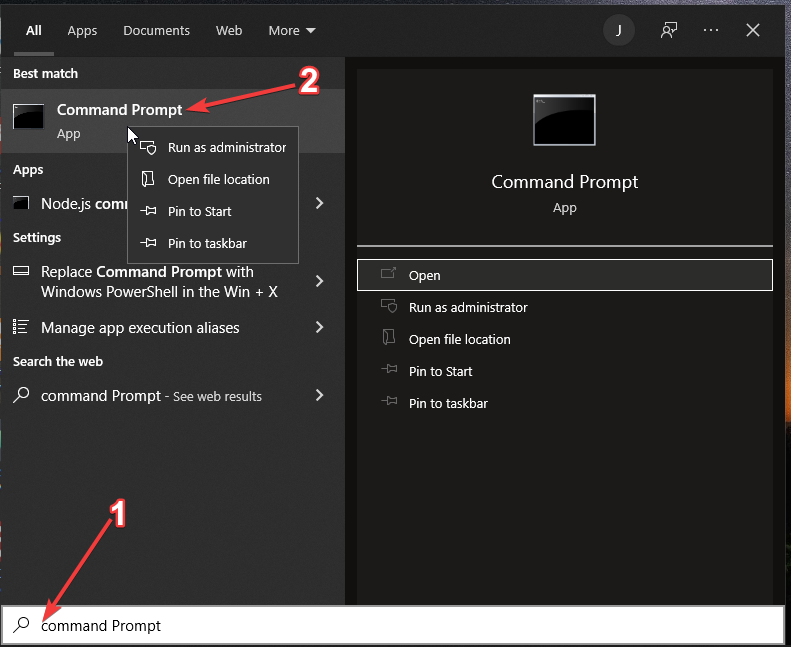Image resolution: width=791 pixels, height=647 pixels.
Task: Click the pin icon beside context-menu Pin to taskbar
Action: [x=148, y=243]
